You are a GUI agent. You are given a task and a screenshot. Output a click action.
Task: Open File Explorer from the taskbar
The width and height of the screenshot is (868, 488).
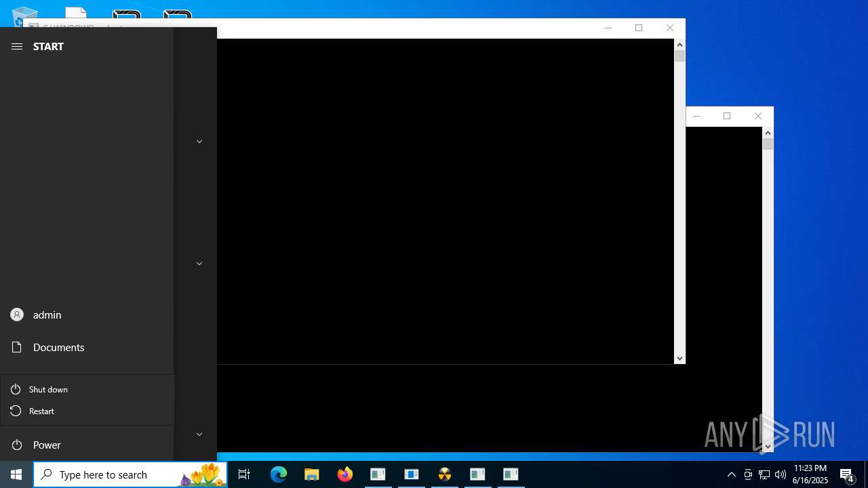click(312, 474)
